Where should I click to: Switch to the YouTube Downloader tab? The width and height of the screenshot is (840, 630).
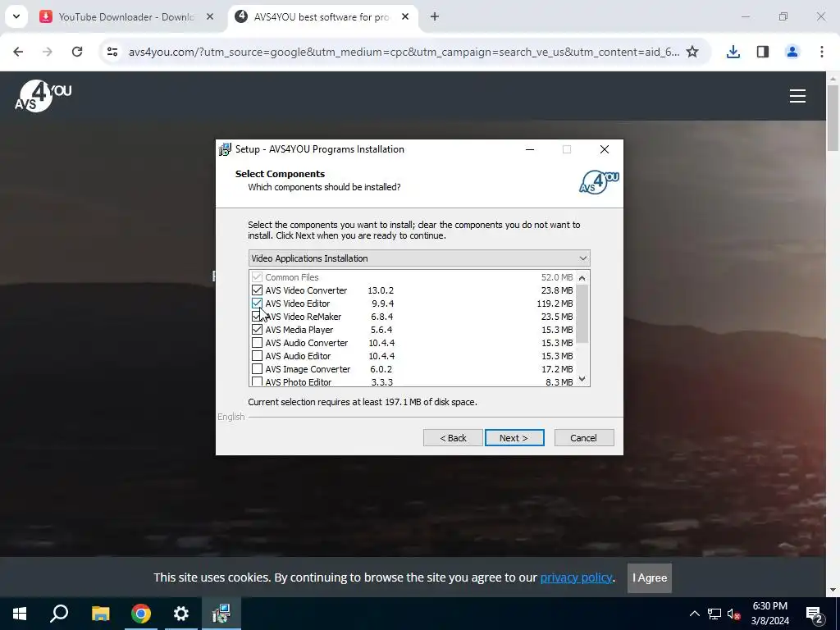click(x=126, y=16)
